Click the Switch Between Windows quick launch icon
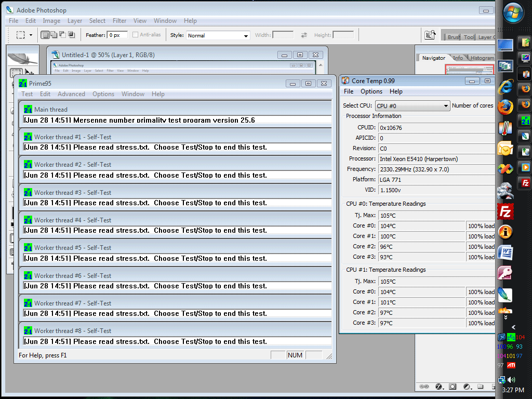 (505, 65)
